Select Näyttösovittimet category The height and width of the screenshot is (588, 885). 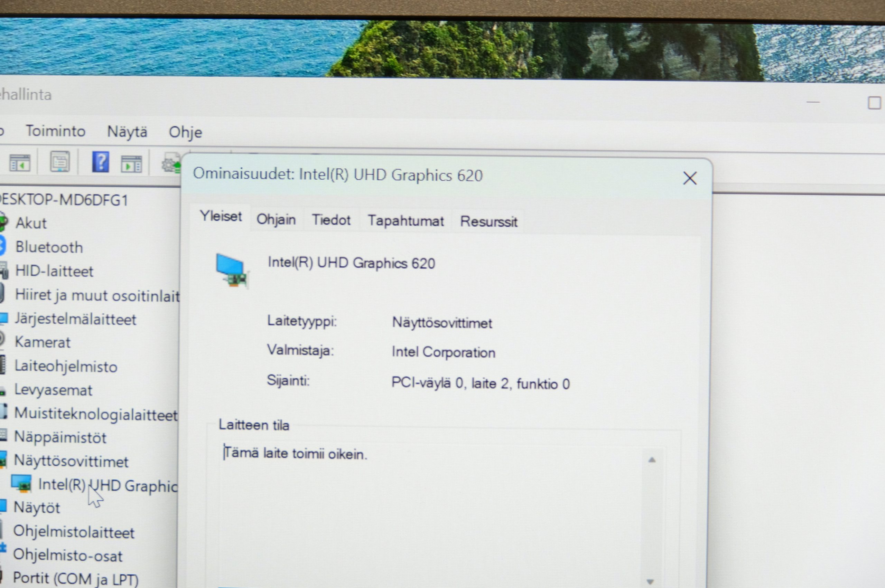tap(71, 461)
